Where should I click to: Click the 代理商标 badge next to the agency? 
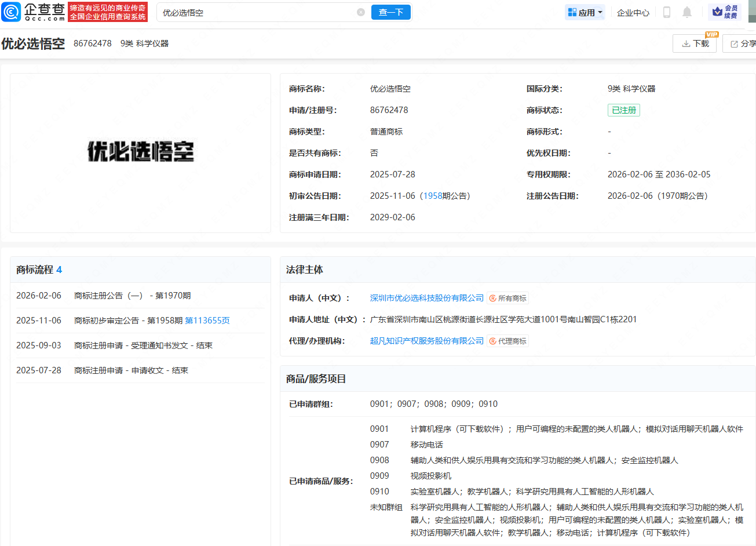(507, 341)
